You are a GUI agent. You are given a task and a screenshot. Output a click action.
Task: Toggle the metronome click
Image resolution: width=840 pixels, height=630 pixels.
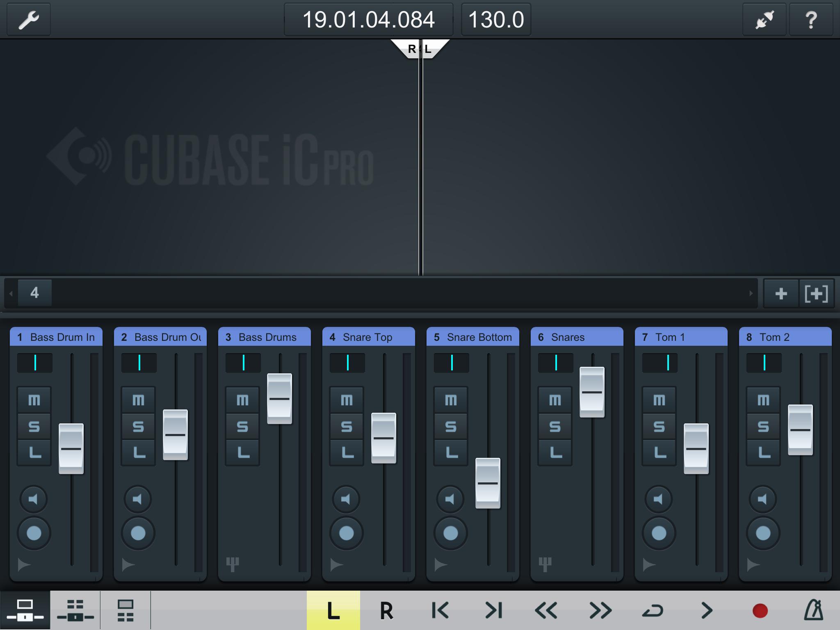(x=813, y=610)
